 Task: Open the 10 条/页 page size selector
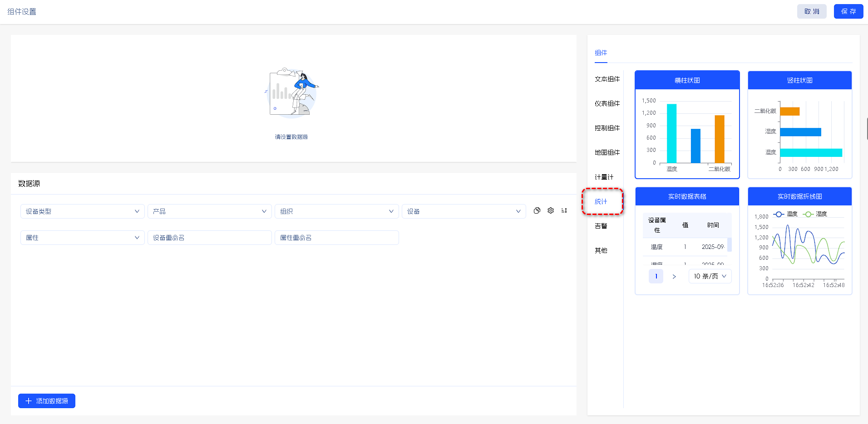(710, 276)
